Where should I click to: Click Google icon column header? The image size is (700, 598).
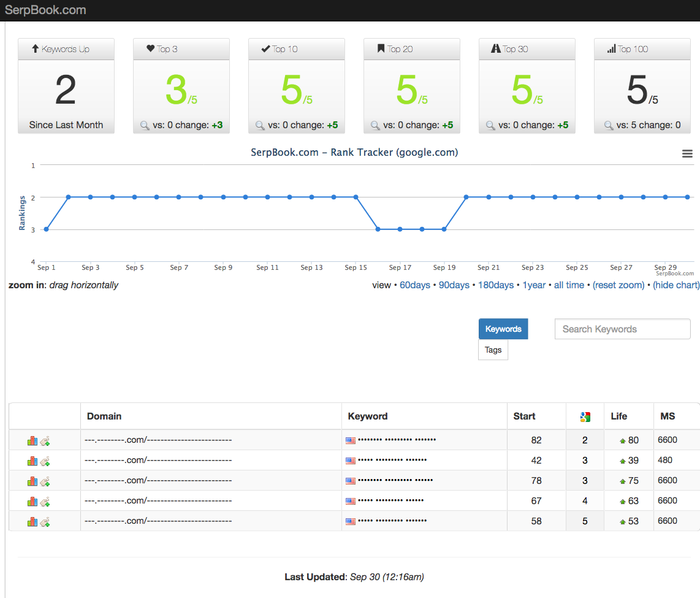585,417
